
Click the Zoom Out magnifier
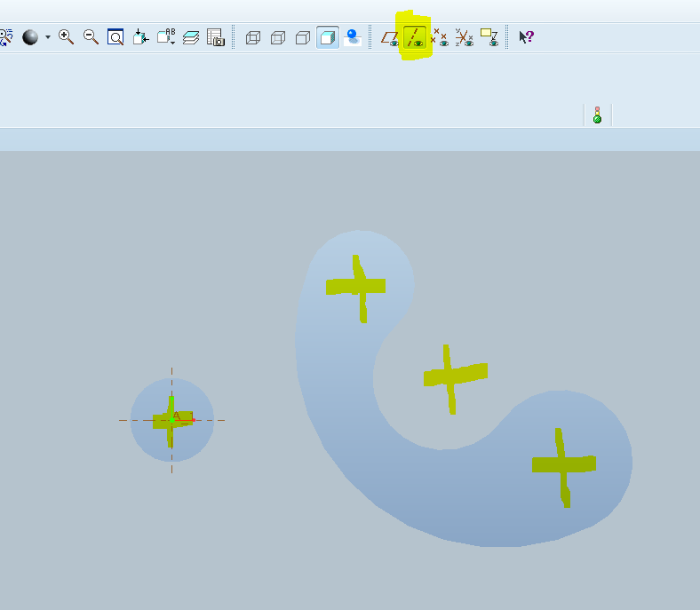[91, 37]
